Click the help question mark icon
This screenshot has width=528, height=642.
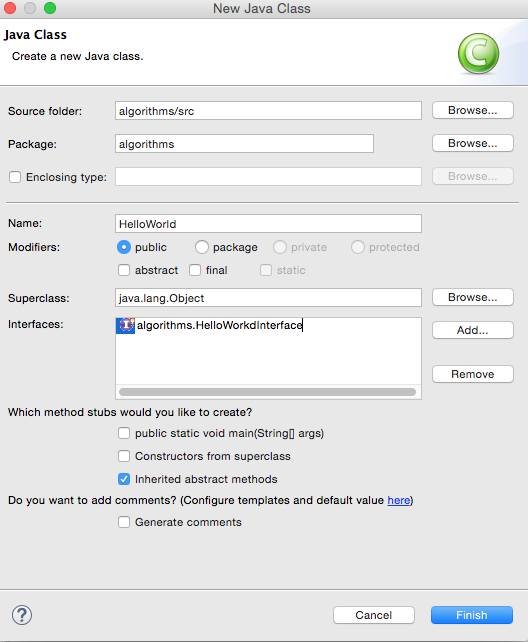(x=22, y=615)
